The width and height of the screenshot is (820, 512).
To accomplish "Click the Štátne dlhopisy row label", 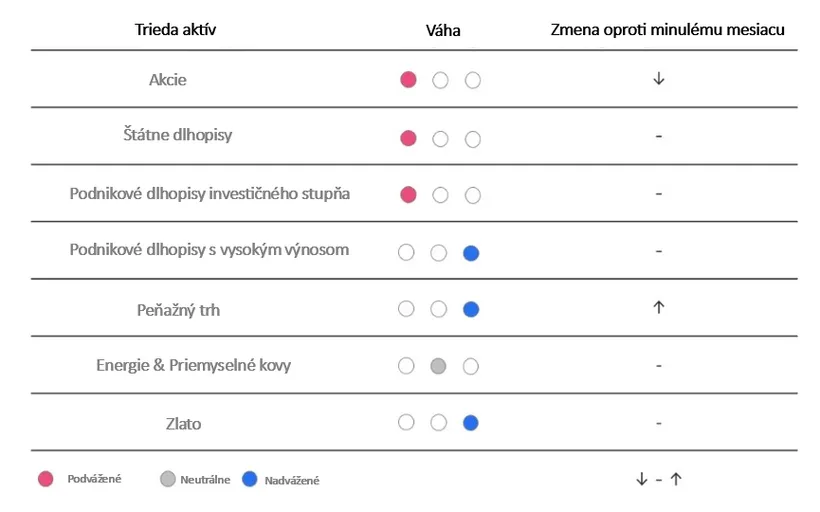I will click(178, 135).
